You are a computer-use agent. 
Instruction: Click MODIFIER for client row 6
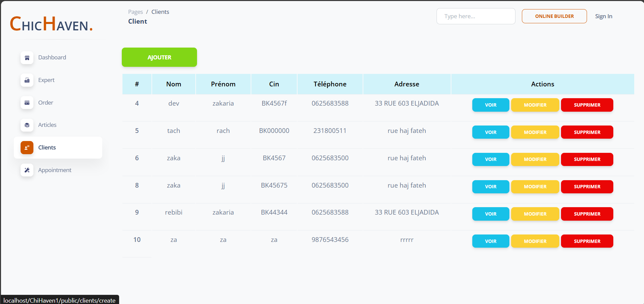pyautogui.click(x=535, y=159)
